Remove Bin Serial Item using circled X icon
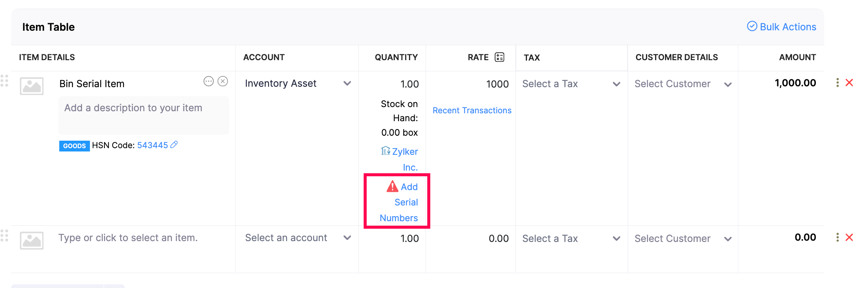The height and width of the screenshot is (288, 868). tap(223, 81)
